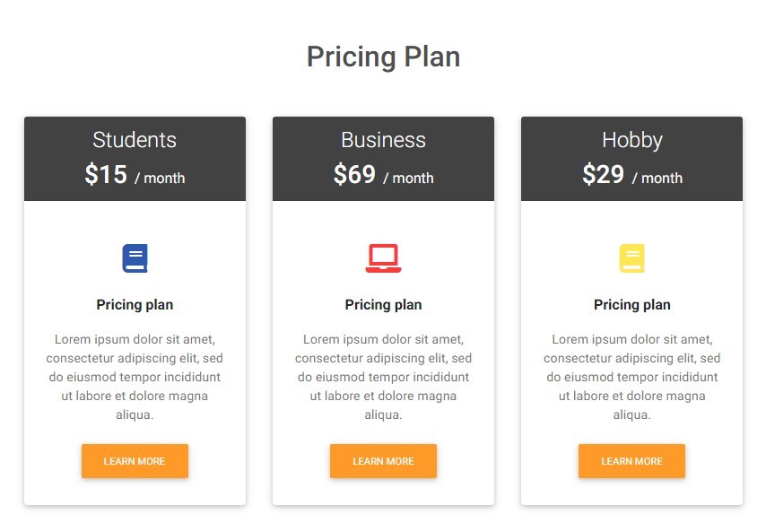Click the $29 price in Hobby header

[x=603, y=174]
